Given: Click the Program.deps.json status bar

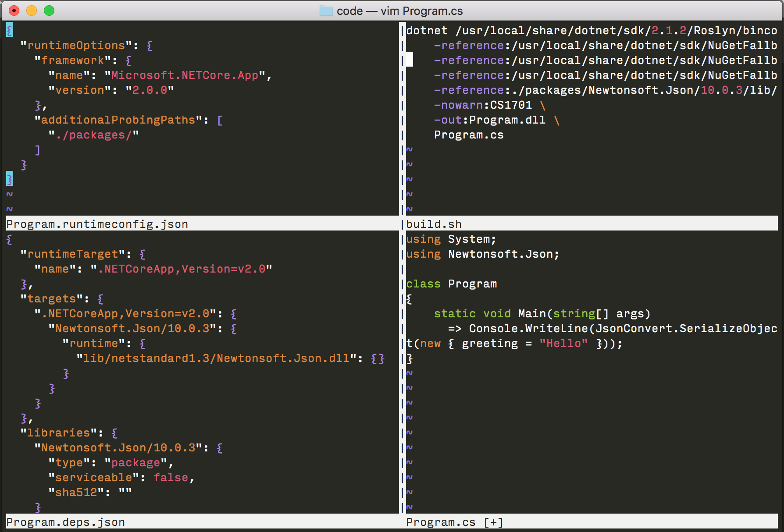Looking at the screenshot, I should [66, 522].
